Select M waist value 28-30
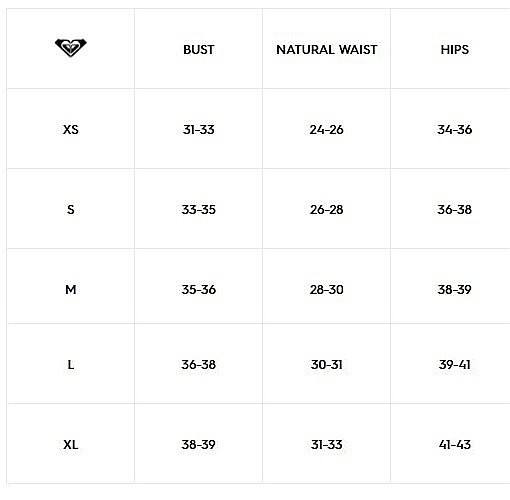The height and width of the screenshot is (500, 510). tap(327, 289)
